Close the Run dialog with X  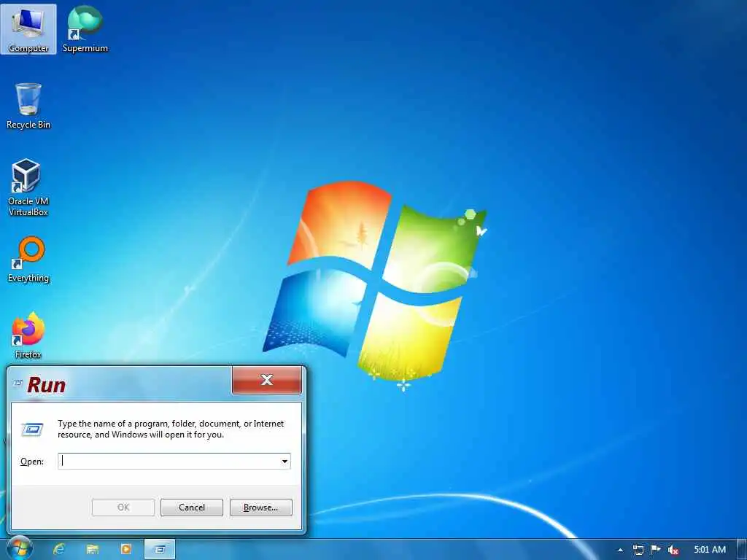click(267, 379)
